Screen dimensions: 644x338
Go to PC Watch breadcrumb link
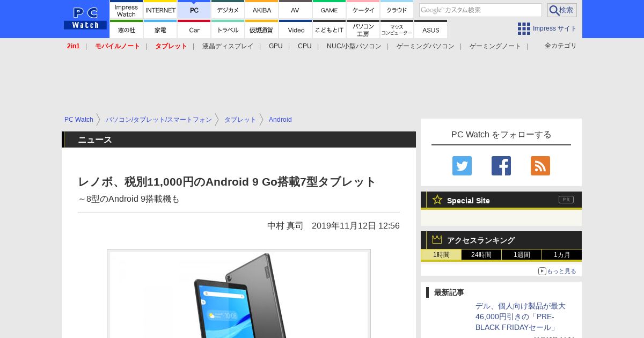point(79,120)
